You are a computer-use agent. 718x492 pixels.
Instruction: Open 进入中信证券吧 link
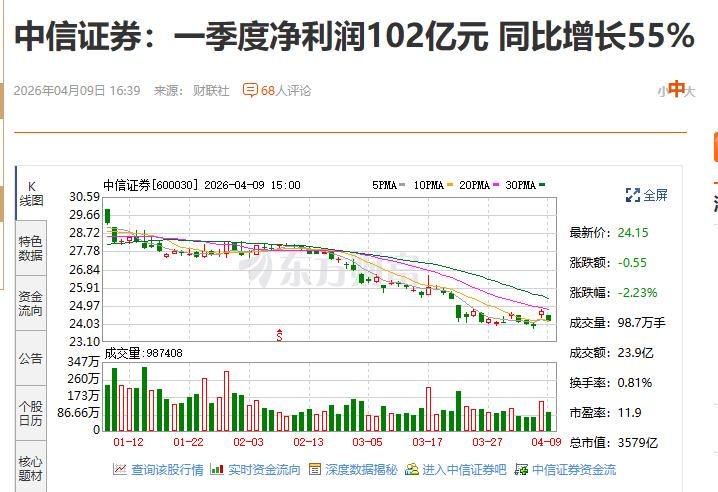pos(464,470)
